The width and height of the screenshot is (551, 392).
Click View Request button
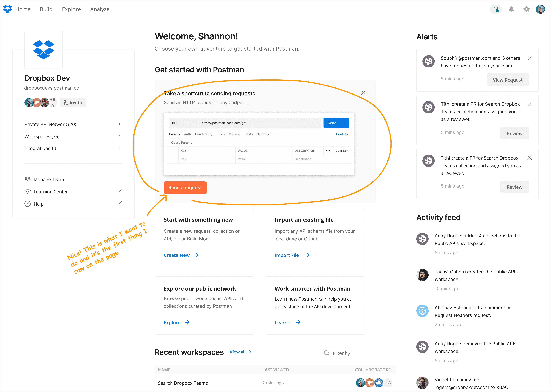(x=508, y=80)
